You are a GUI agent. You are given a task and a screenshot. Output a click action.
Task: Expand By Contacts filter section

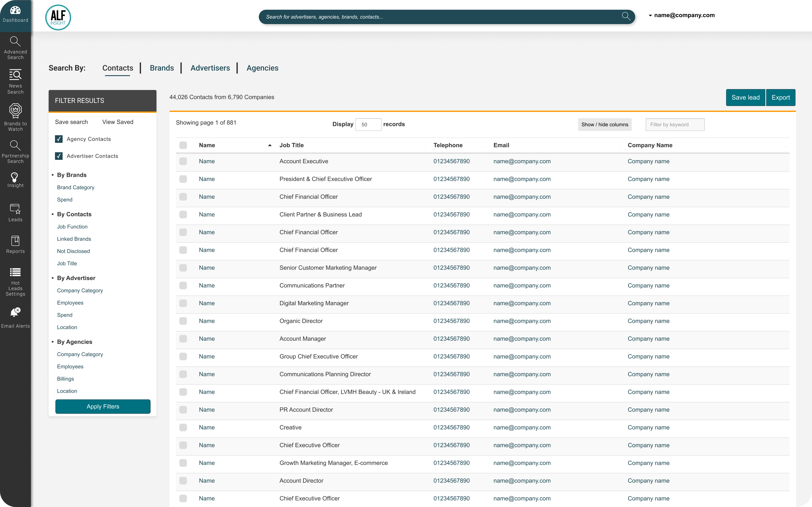point(74,214)
